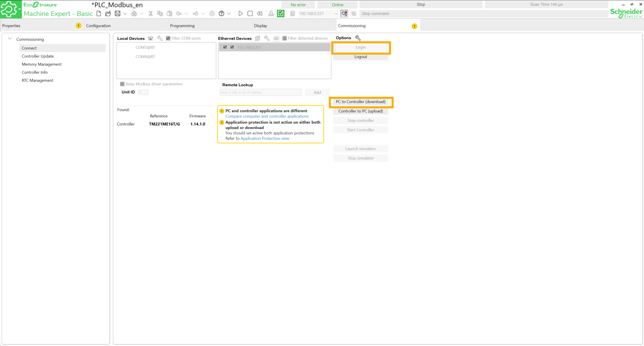Click the Start controller play icon

[x=240, y=14]
